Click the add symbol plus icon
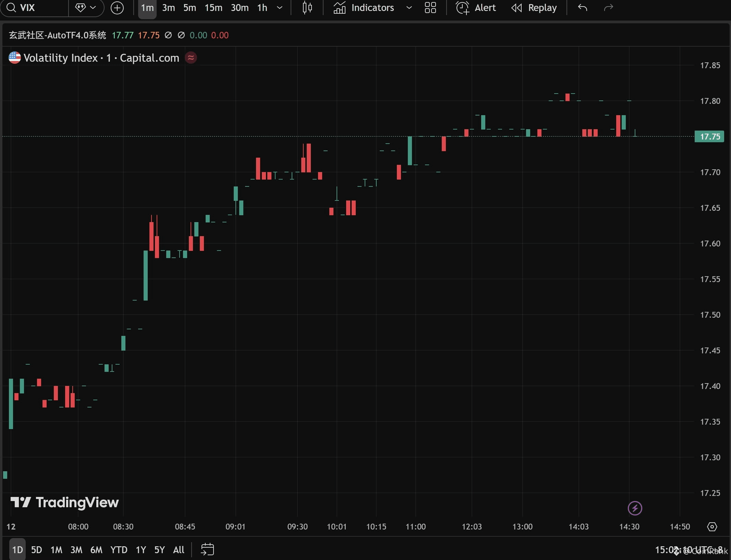731x560 pixels. (x=117, y=8)
